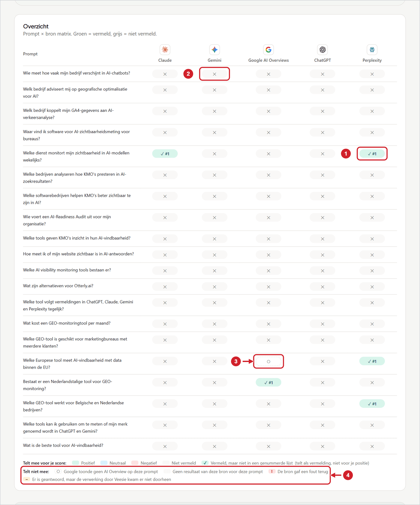Screen dimensions: 420x505
Task: Click ChatGPT X cell for Otterly.ai alternatives prompt
Action: [x=322, y=287]
